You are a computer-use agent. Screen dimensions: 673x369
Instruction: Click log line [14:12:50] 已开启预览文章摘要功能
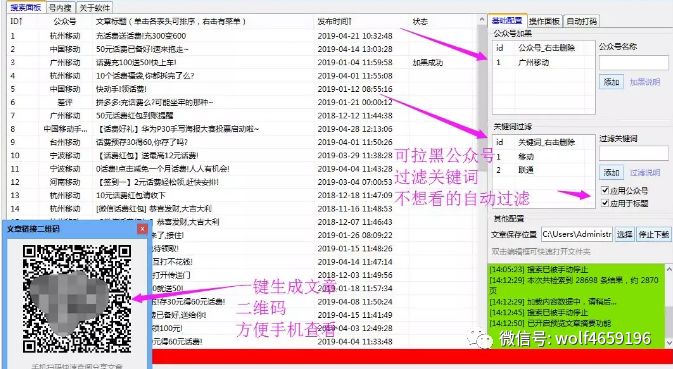(550, 323)
